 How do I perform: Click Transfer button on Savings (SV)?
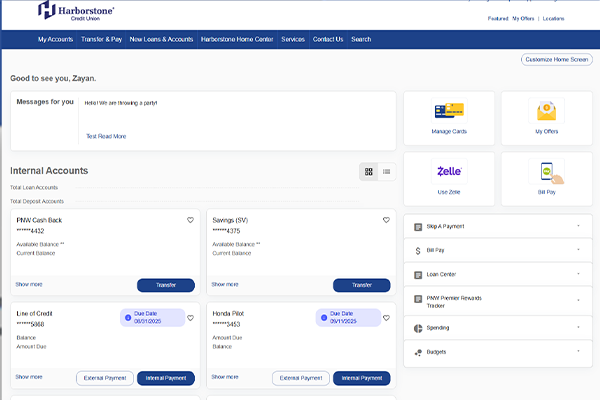pos(361,285)
